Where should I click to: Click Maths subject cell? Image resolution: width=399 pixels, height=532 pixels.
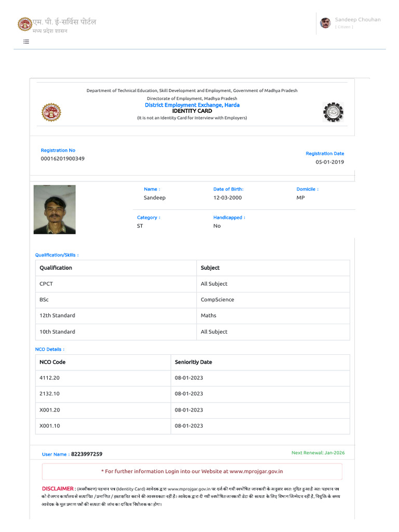(273, 316)
